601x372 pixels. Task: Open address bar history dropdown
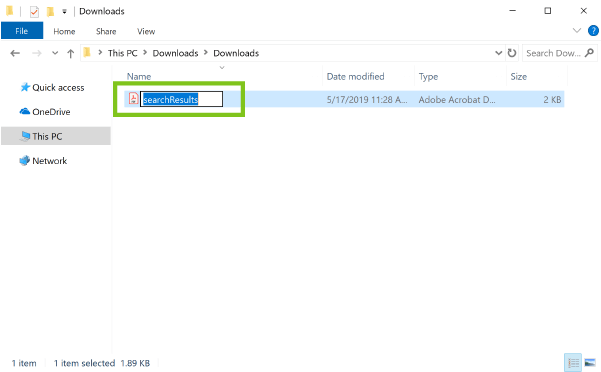tap(498, 53)
